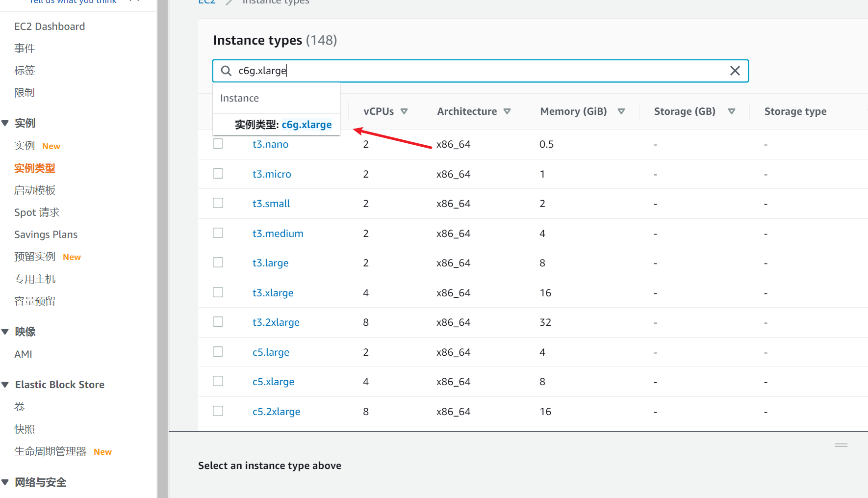
Task: Check the c5.xlarge row checkbox
Action: point(218,381)
